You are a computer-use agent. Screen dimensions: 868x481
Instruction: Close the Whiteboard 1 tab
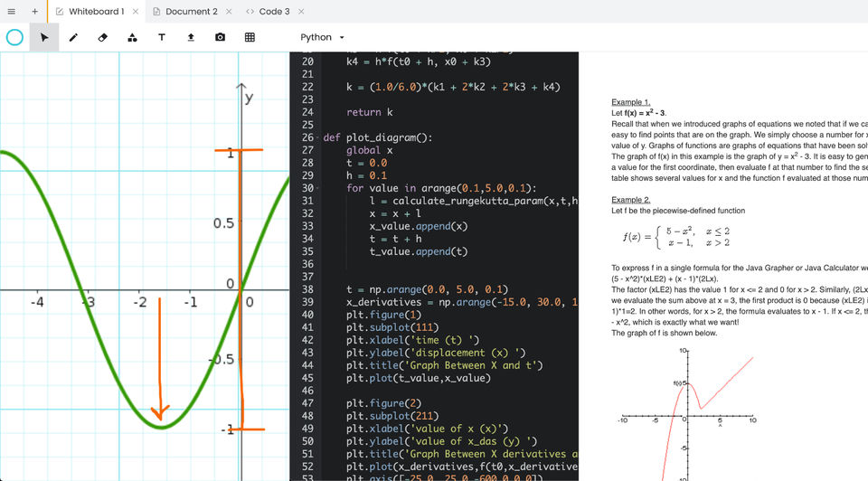[134, 12]
